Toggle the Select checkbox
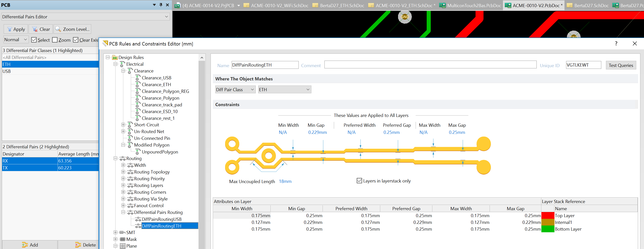This screenshot has height=249, width=644. 34,40
